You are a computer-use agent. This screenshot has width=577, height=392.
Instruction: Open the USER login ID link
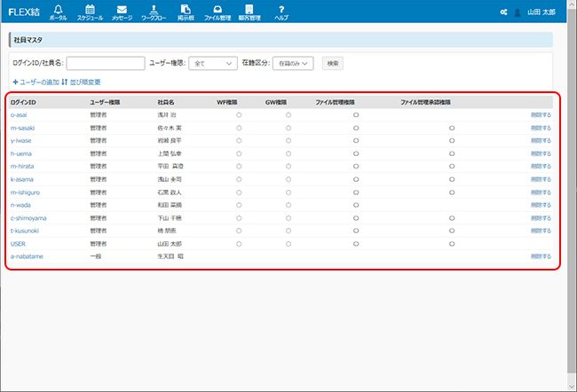point(18,244)
